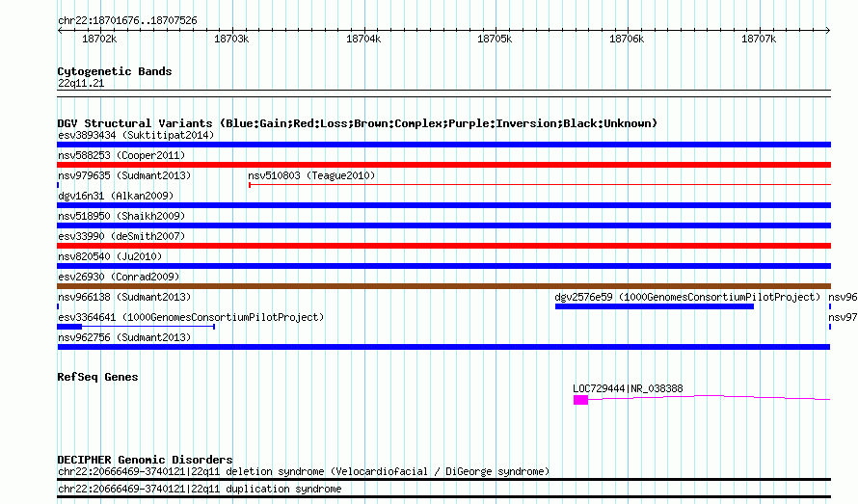This screenshot has width=858, height=504.
Task: Click 22q11 deletion syndrome DECIPHER label
Action: (x=304, y=471)
